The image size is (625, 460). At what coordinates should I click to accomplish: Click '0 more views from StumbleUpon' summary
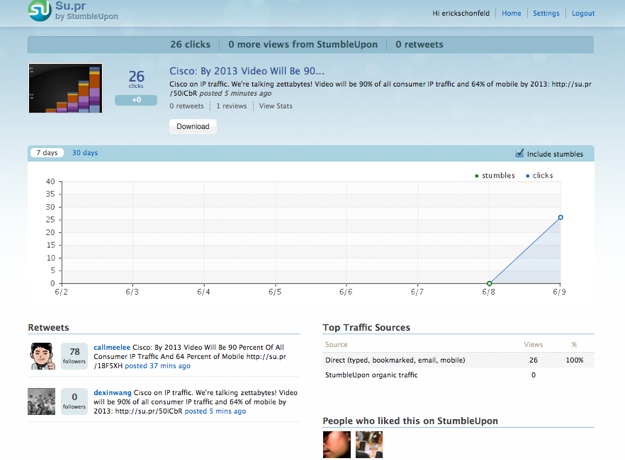click(x=303, y=44)
